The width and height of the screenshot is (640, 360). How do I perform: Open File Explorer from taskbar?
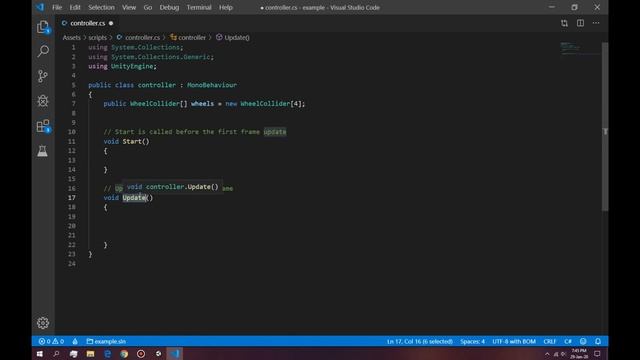(x=91, y=354)
